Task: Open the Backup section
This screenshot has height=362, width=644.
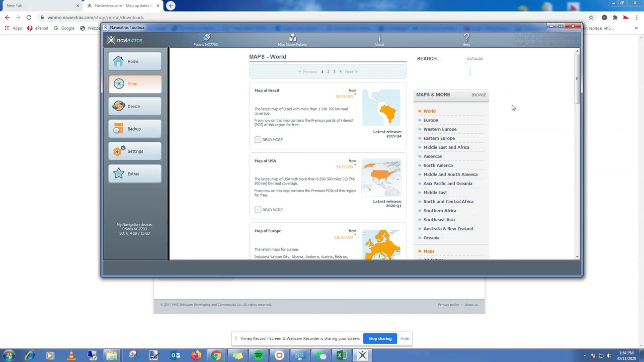Action: (x=135, y=129)
